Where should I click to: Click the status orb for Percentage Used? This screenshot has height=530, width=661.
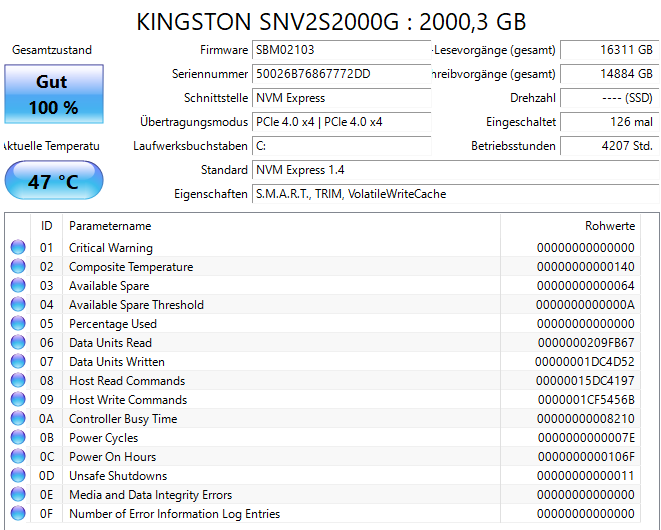pyautogui.click(x=18, y=323)
